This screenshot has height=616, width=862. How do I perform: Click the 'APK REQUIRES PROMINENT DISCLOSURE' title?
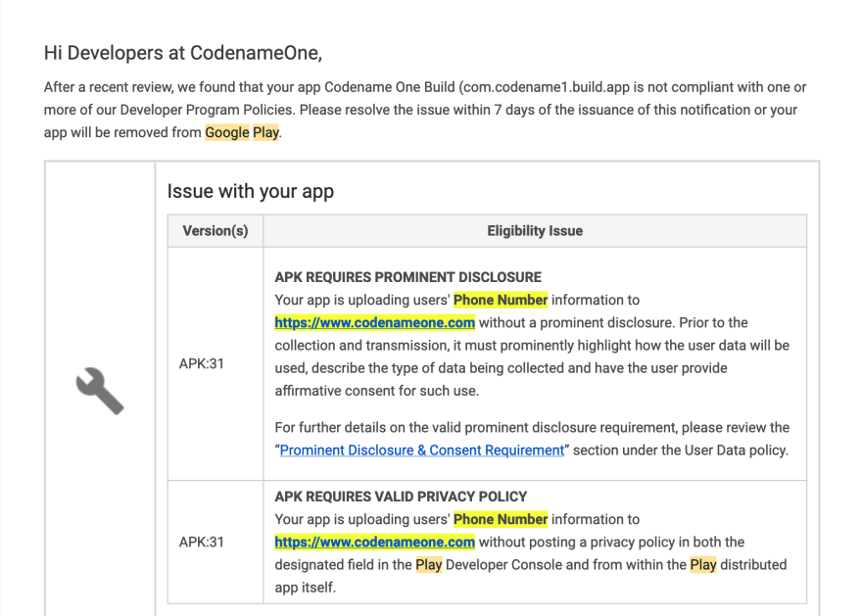(407, 277)
